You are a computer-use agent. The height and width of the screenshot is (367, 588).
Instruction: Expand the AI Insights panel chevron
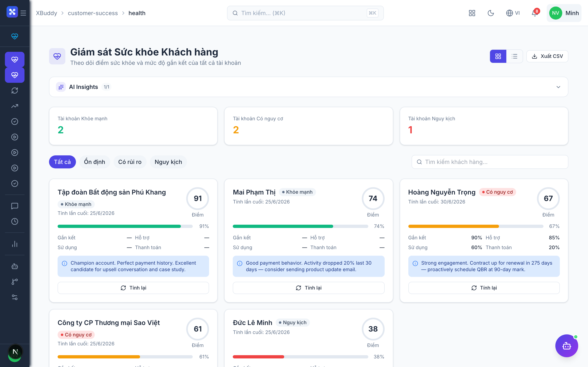pyautogui.click(x=558, y=87)
